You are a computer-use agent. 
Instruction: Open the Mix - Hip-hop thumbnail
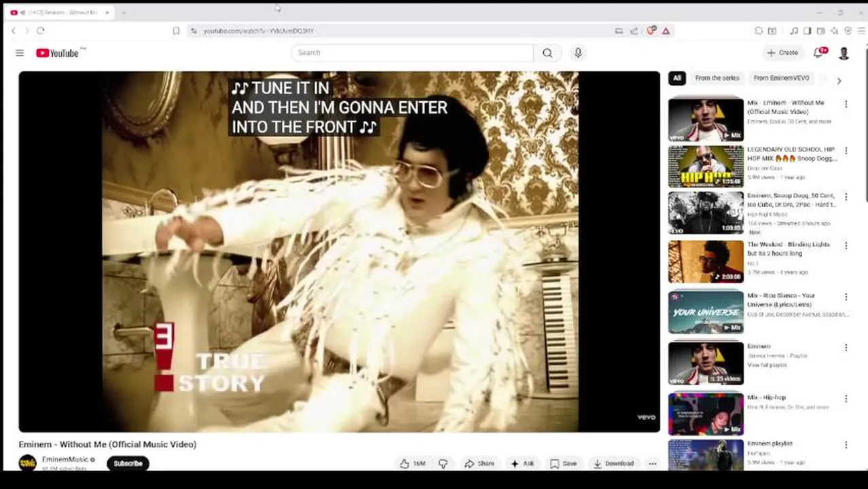click(x=706, y=414)
